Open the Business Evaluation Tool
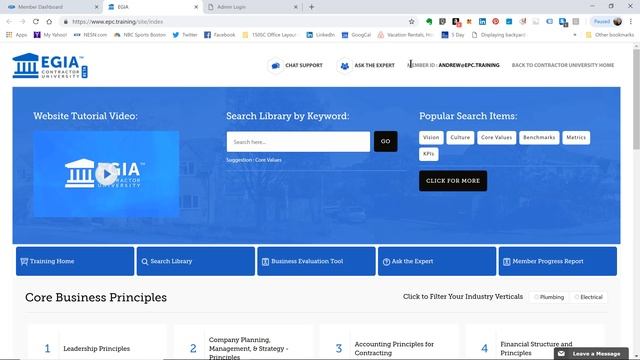This screenshot has height=360, width=640. tap(316, 261)
